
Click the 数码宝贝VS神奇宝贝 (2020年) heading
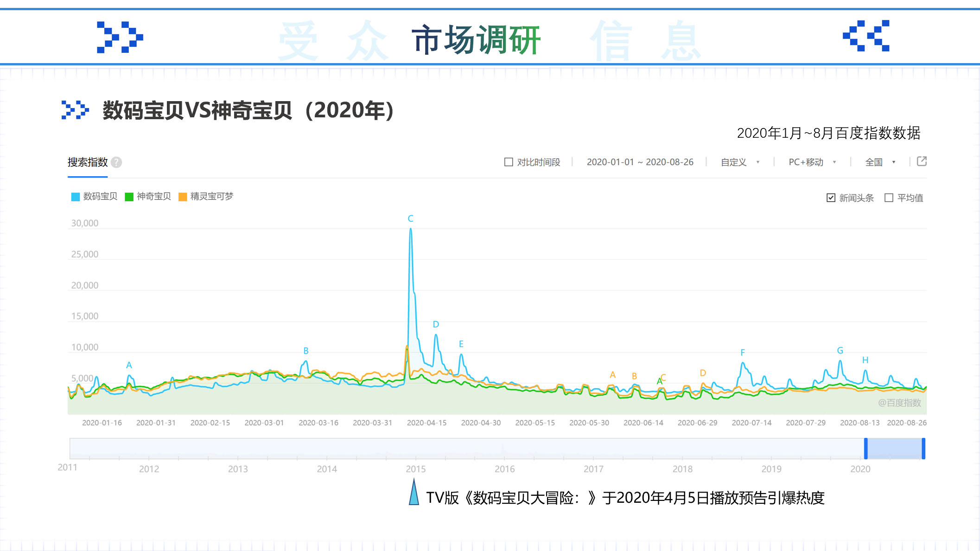pyautogui.click(x=248, y=110)
